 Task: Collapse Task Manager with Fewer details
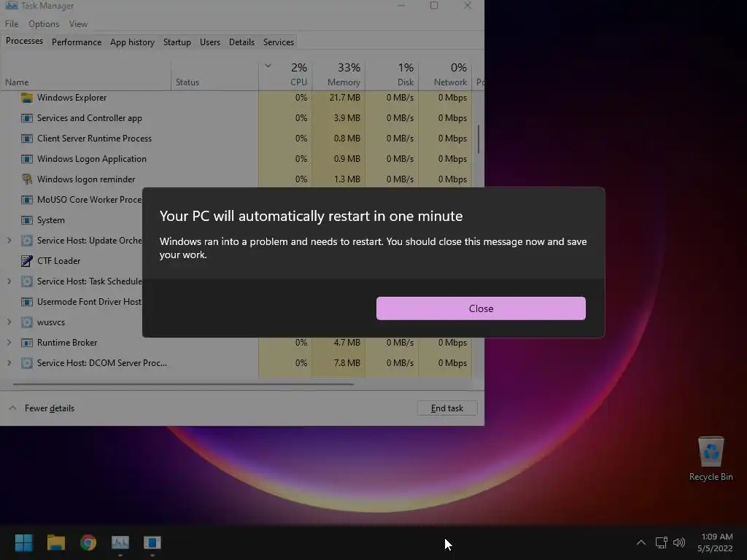coord(42,408)
